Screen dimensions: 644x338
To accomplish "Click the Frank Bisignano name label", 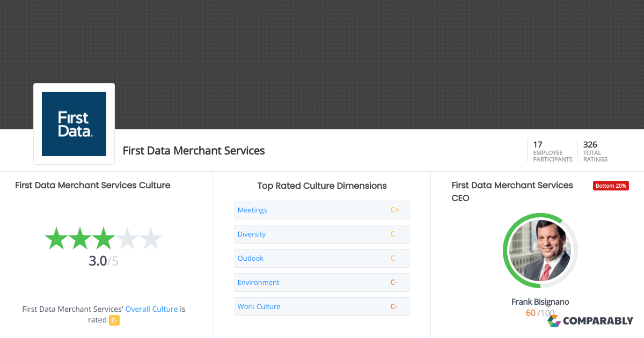I will [540, 302].
